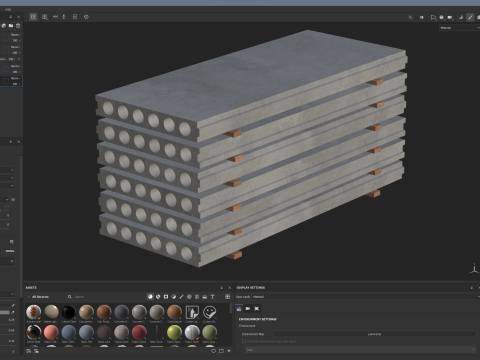
Task: Switch to viewport tab in Display Settings
Action: click(x=257, y=309)
